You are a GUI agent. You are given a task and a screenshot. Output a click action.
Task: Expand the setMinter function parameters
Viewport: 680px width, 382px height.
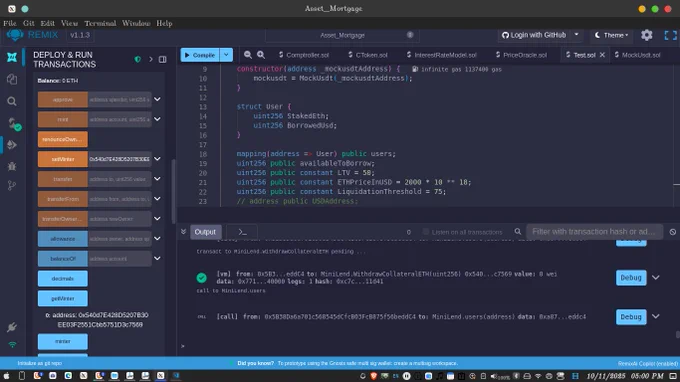point(157,159)
